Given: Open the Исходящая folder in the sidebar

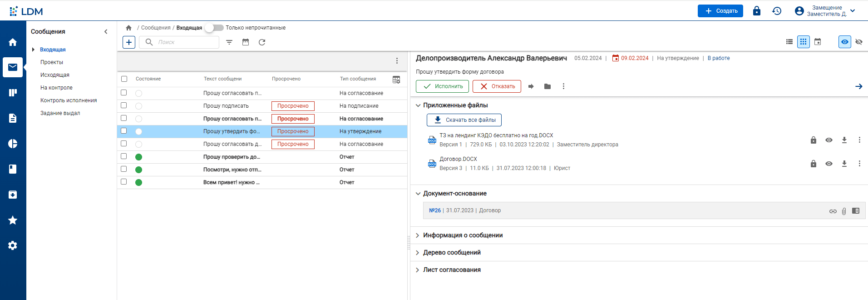Looking at the screenshot, I should coord(55,75).
